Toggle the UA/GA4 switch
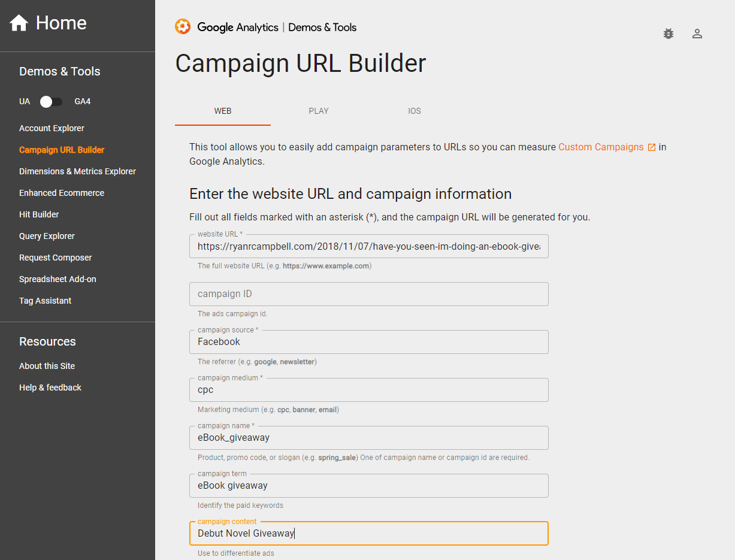This screenshot has width=735, height=560. [x=52, y=102]
